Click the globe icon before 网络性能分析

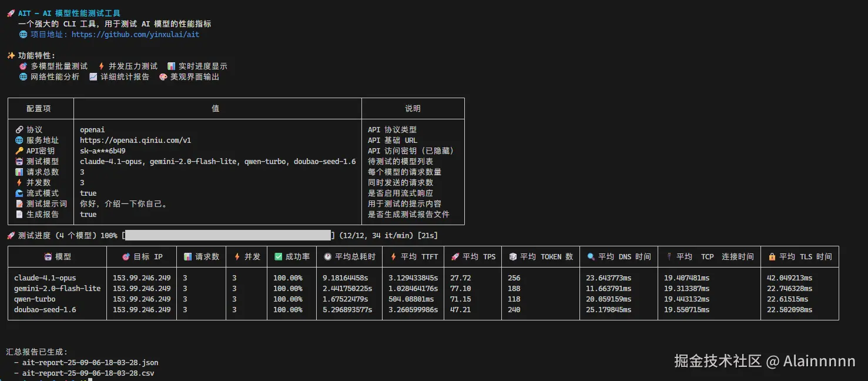[x=23, y=77]
